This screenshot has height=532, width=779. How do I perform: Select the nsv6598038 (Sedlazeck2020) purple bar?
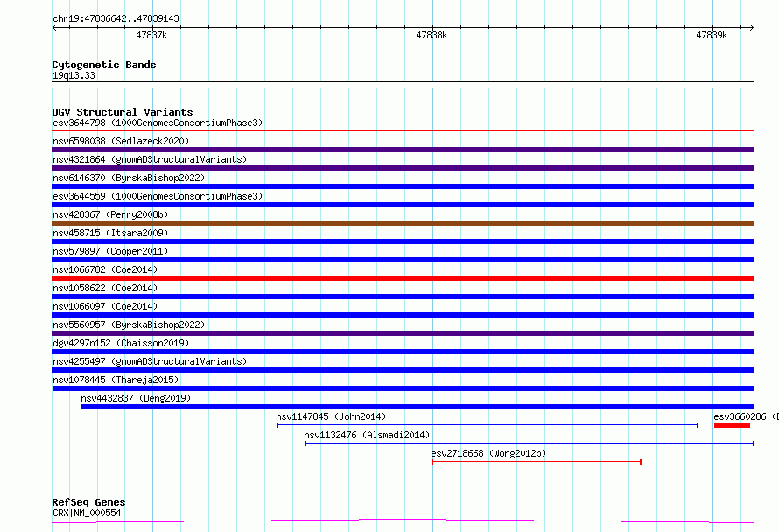403,150
